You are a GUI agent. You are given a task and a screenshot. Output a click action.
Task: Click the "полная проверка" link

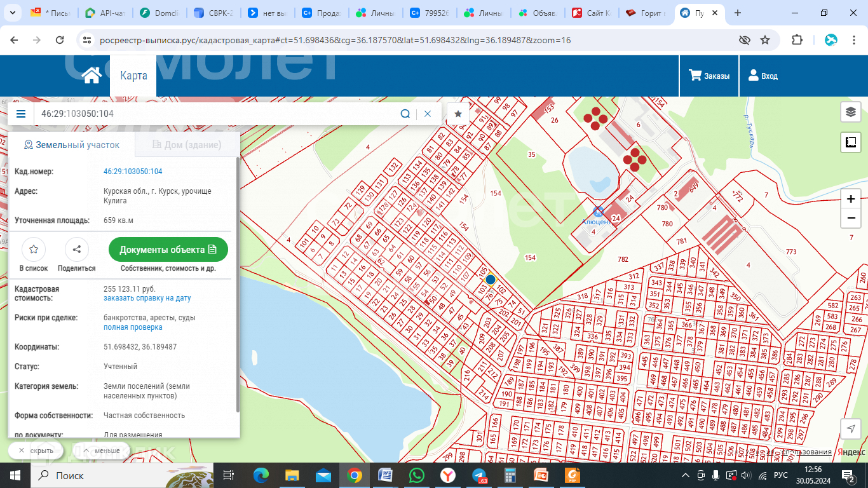[x=133, y=327]
